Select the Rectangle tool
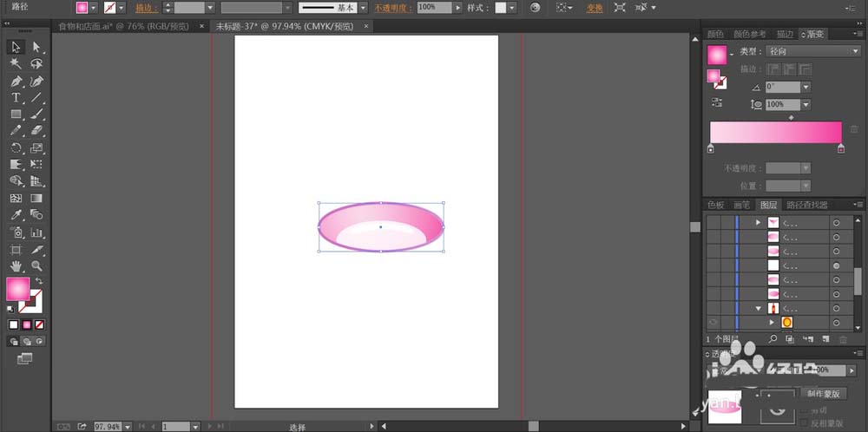Viewport: 868px width, 432px height. coord(16,115)
